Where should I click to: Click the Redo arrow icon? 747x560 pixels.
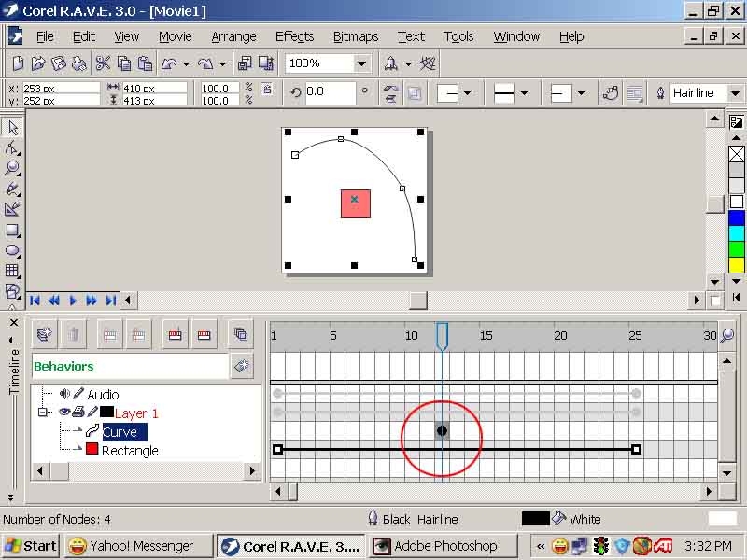pos(205,63)
